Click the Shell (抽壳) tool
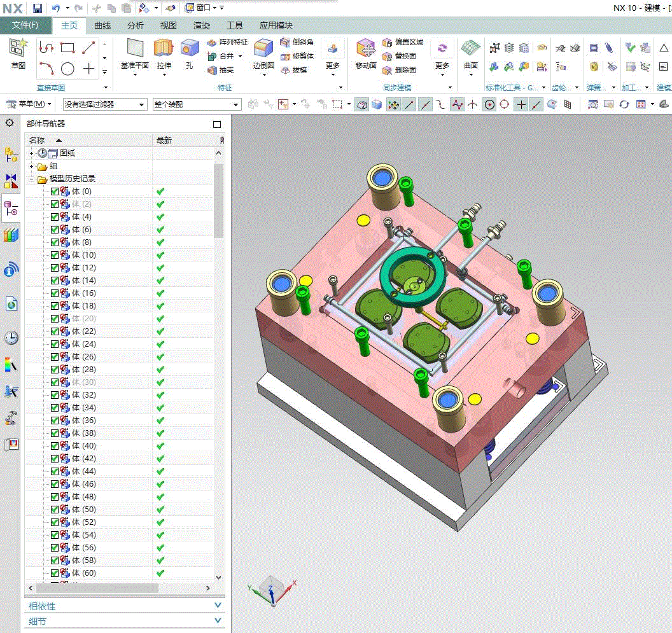Image resolution: width=672 pixels, height=633 pixels. click(221, 70)
